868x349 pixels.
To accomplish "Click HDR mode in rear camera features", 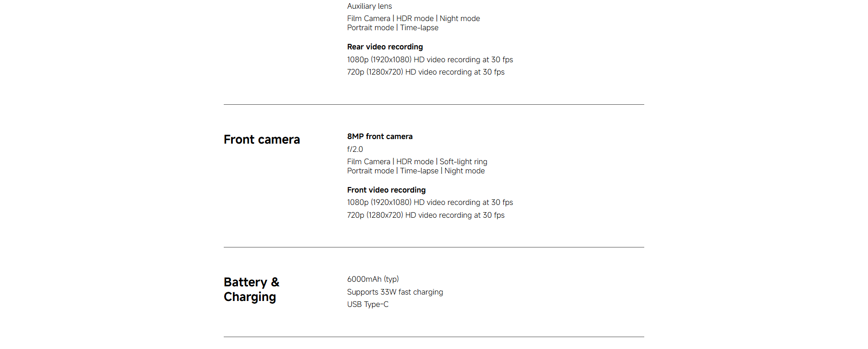I will tap(415, 18).
